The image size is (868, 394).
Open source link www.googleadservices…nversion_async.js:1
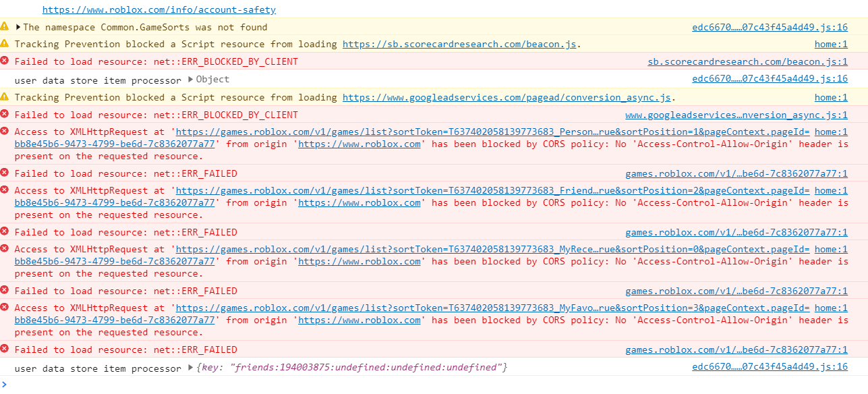pyautogui.click(x=736, y=115)
